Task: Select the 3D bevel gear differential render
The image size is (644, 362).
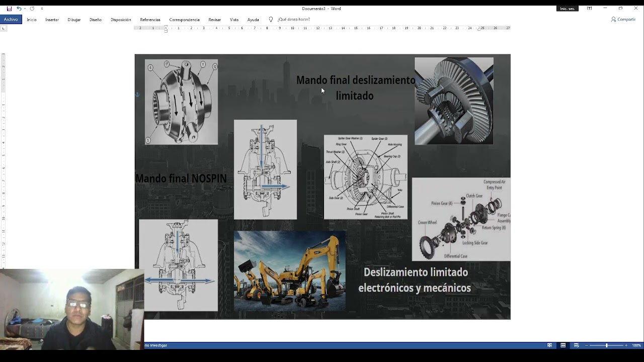Action: click(x=454, y=101)
